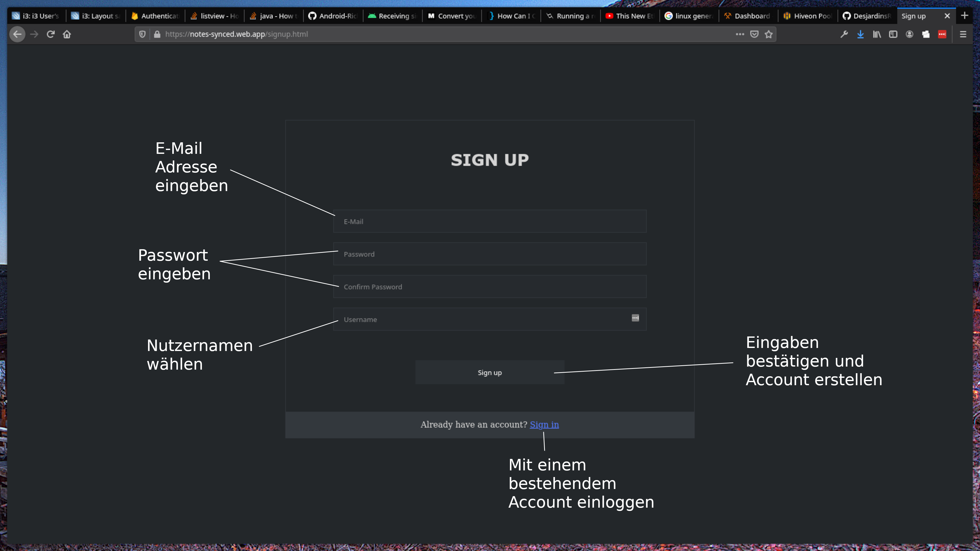
Task: Bookmark this page with star icon
Action: [x=768, y=34]
